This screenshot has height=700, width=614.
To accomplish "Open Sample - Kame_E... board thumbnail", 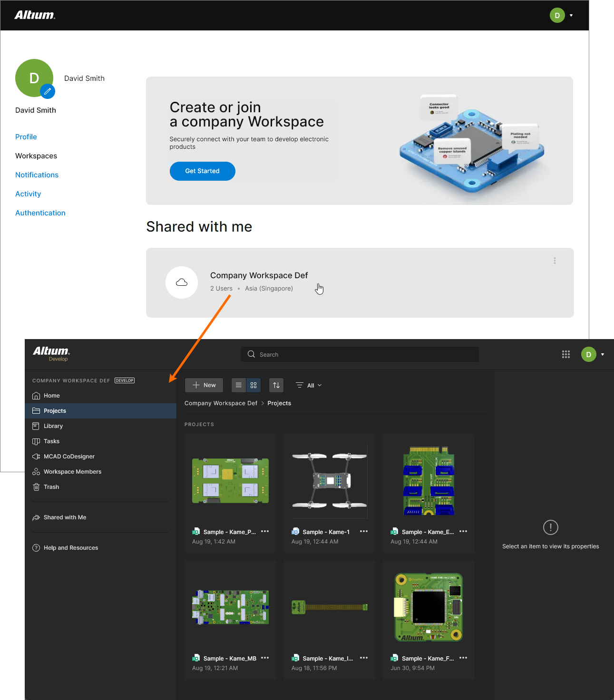I will (429, 480).
